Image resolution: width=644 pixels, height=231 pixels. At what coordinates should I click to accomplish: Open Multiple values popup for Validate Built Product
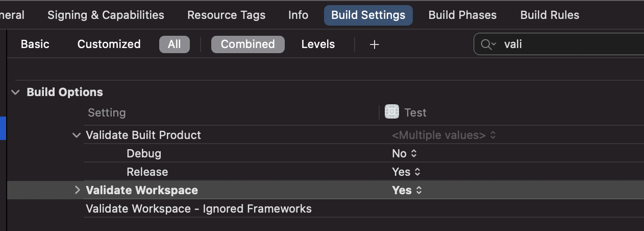443,135
